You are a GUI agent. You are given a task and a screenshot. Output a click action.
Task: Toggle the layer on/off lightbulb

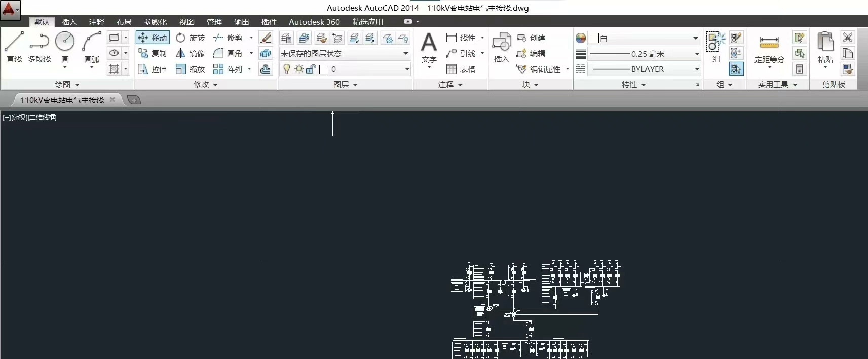pyautogui.click(x=286, y=69)
